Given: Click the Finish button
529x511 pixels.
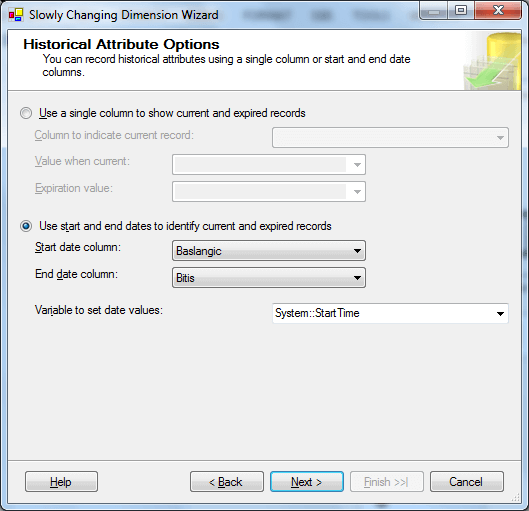Looking at the screenshot, I should click(387, 482).
